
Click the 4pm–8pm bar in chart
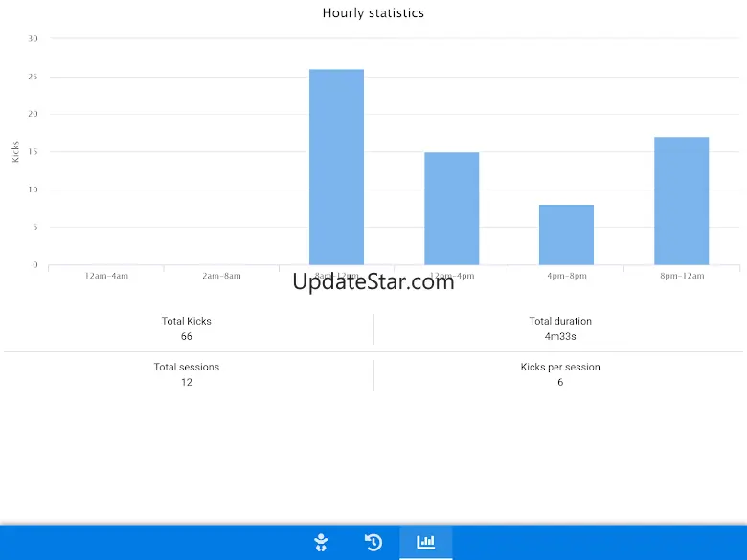click(566, 235)
